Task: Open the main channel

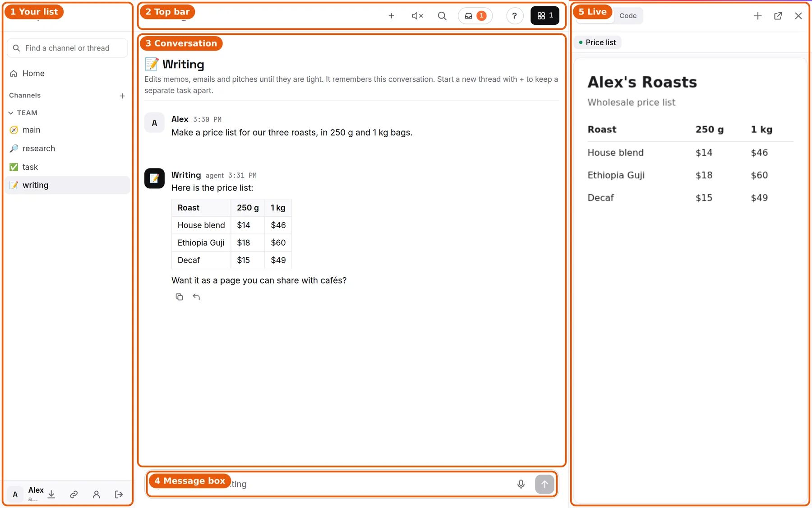Action: point(68,130)
